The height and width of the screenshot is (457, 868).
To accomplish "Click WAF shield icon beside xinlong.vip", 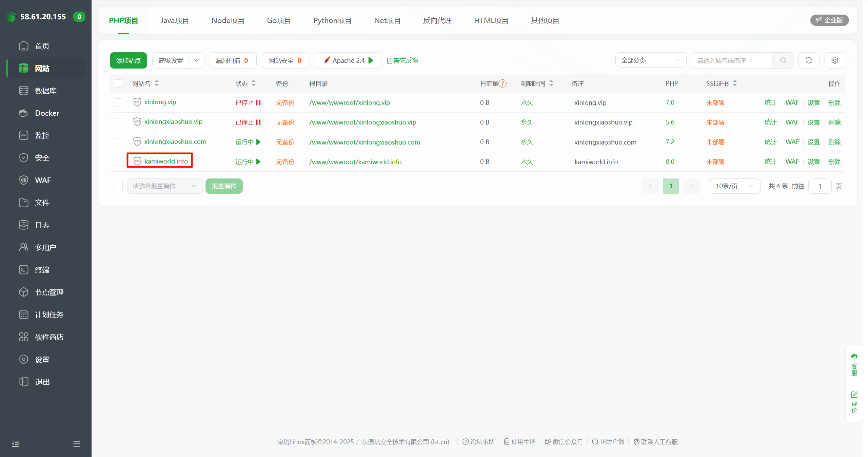I will (137, 102).
